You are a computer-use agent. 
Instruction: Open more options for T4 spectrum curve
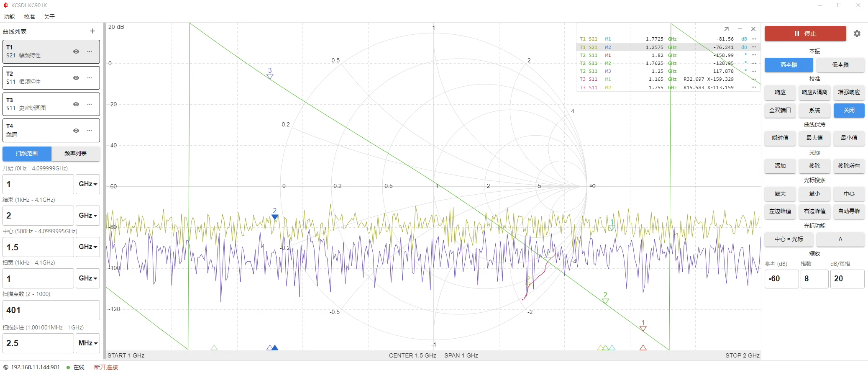(x=90, y=131)
